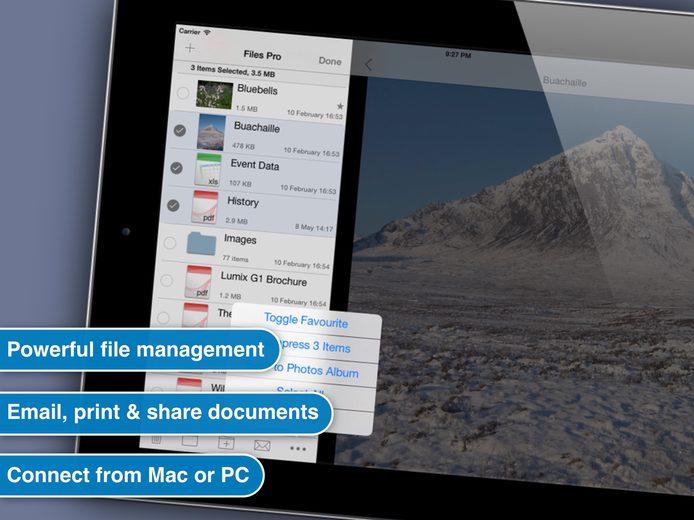Click the Files Pro title
Image resolution: width=694 pixels, height=520 pixels.
tap(262, 55)
